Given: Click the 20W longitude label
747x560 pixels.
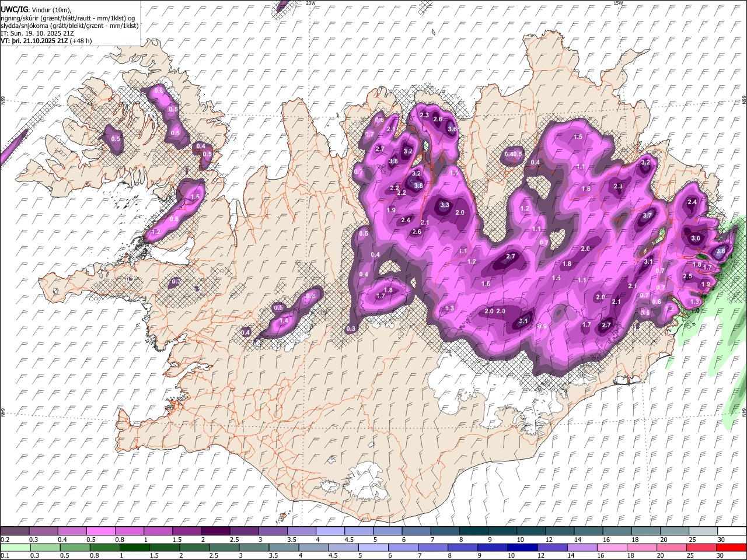Looking at the screenshot, I should [310, 3].
